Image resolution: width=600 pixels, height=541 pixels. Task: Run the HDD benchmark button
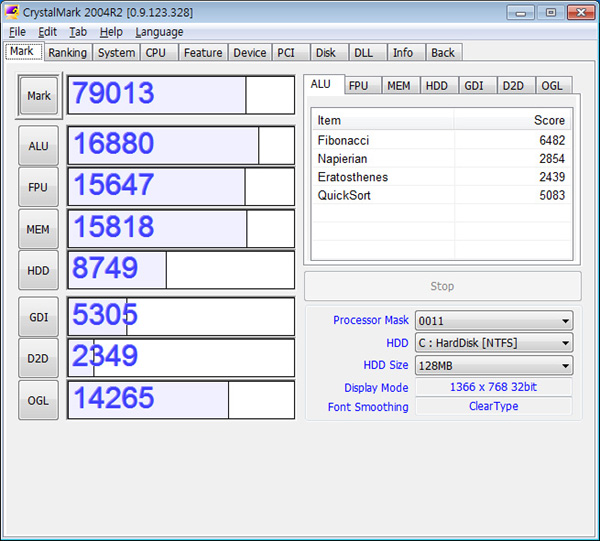(x=38, y=270)
